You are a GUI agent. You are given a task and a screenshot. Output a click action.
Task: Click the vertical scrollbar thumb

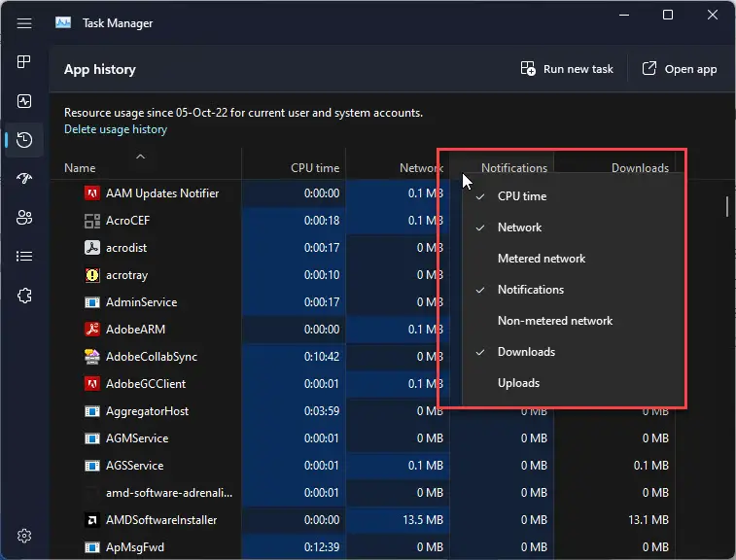pyautogui.click(x=726, y=206)
